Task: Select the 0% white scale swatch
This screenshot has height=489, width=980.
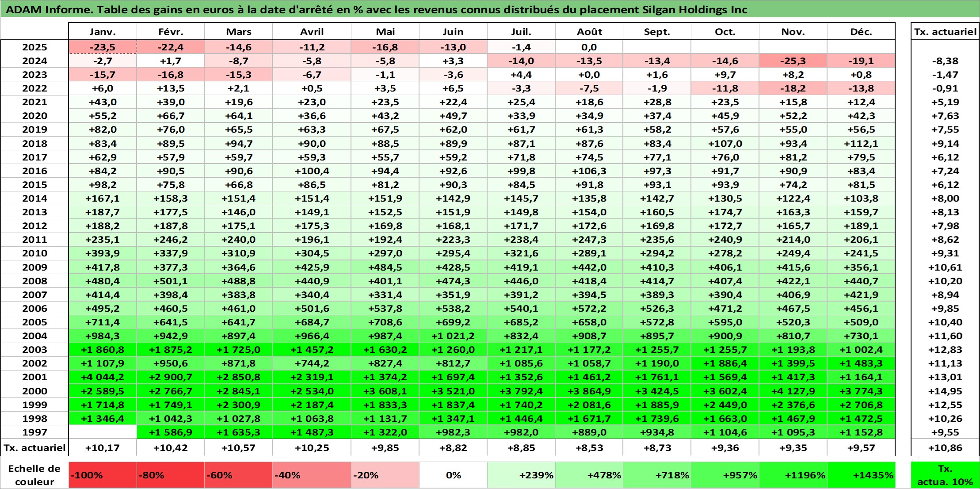Action: pyautogui.click(x=453, y=475)
